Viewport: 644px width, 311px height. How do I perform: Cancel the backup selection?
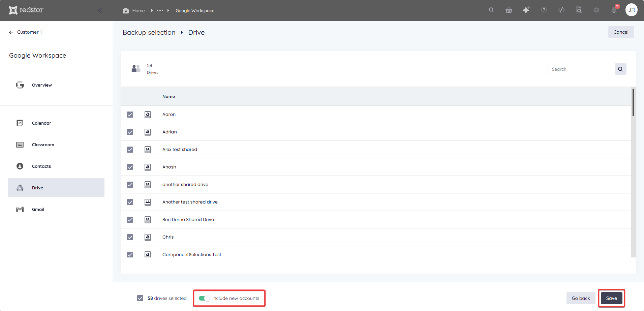click(x=621, y=32)
